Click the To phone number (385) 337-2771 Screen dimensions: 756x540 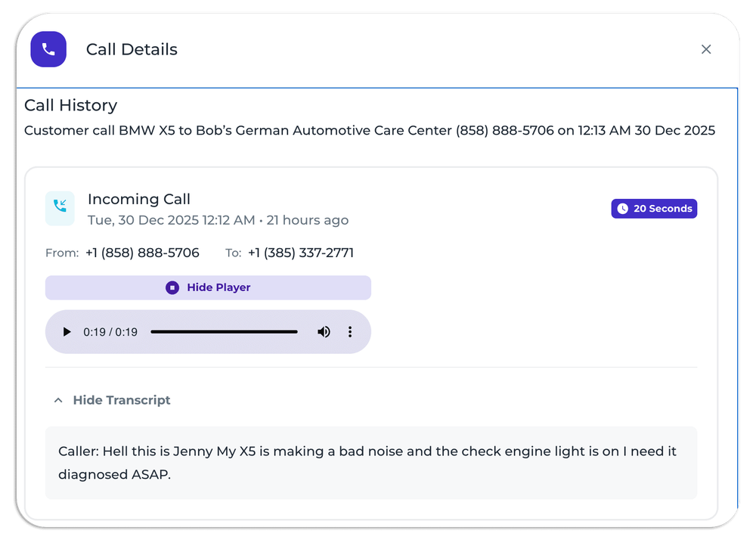click(300, 253)
